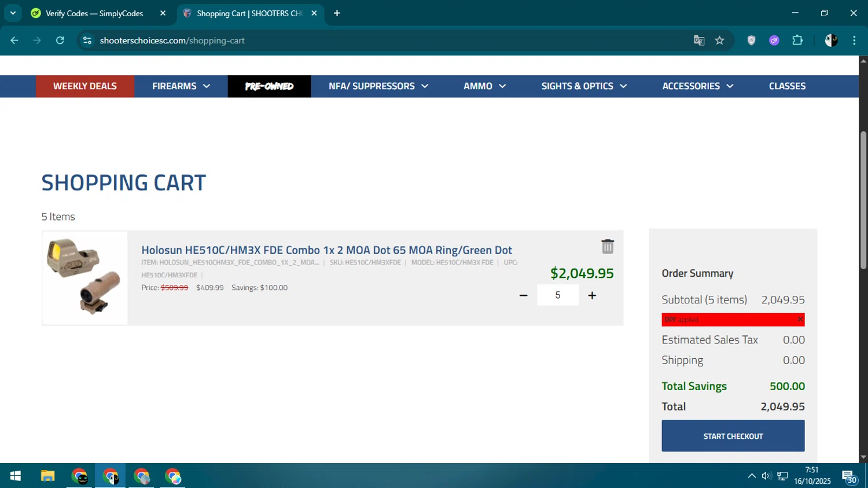This screenshot has height=488, width=868.
Task: Open the first Chrome icon in the taskbar
Action: pos(79,476)
